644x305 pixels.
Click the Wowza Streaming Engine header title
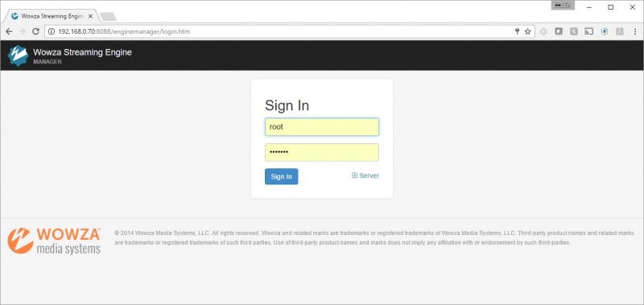click(x=82, y=52)
